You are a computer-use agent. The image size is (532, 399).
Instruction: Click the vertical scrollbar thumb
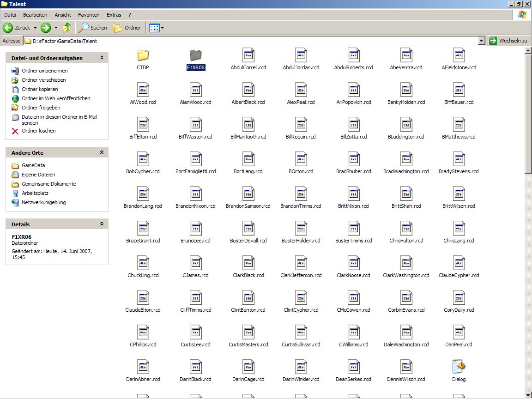528,115
